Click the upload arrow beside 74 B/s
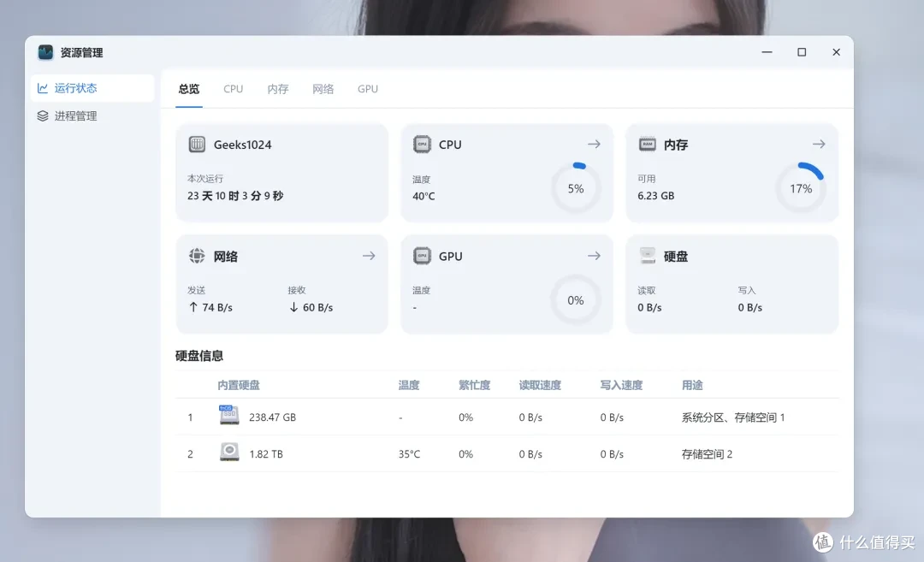The image size is (924, 562). point(193,307)
